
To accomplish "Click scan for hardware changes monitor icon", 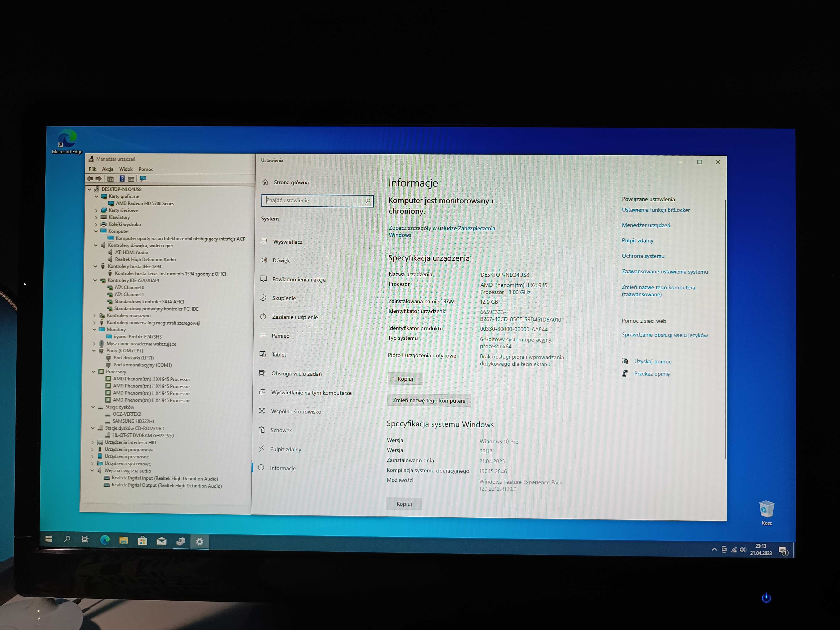I will 143,178.
